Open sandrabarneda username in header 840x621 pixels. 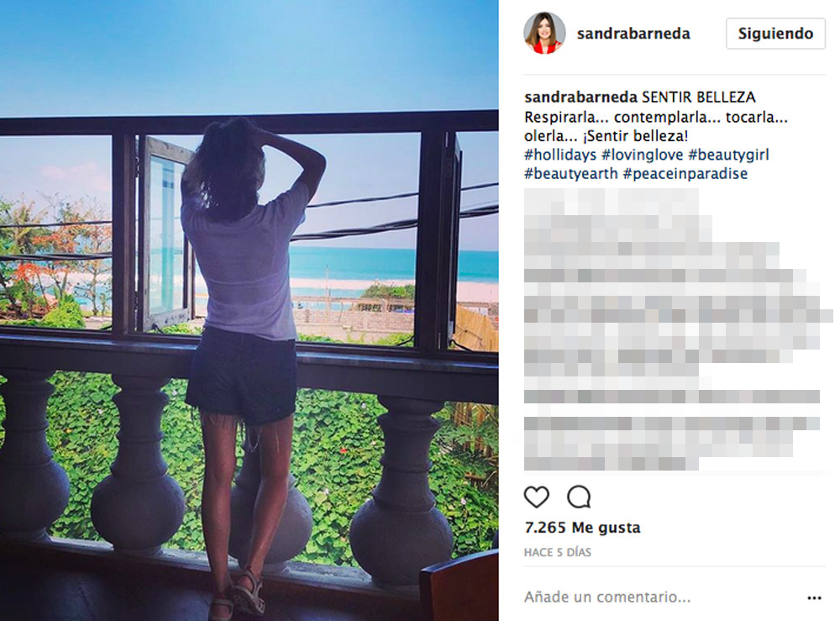point(633,34)
